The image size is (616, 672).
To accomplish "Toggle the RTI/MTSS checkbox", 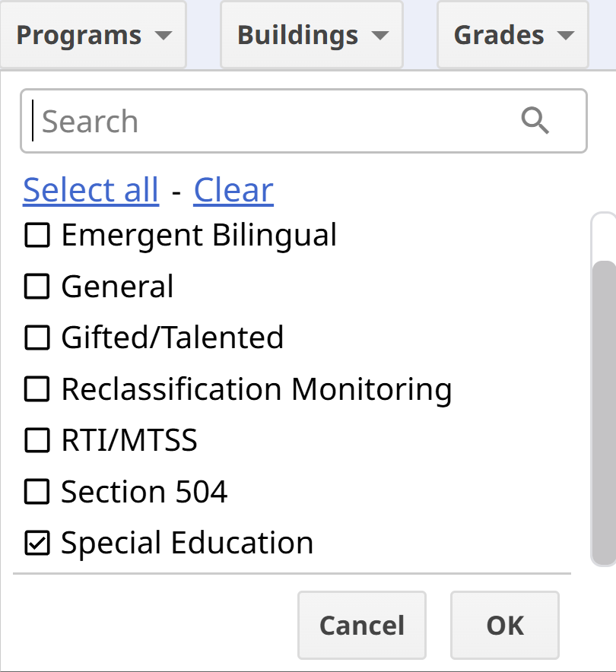I will [37, 440].
